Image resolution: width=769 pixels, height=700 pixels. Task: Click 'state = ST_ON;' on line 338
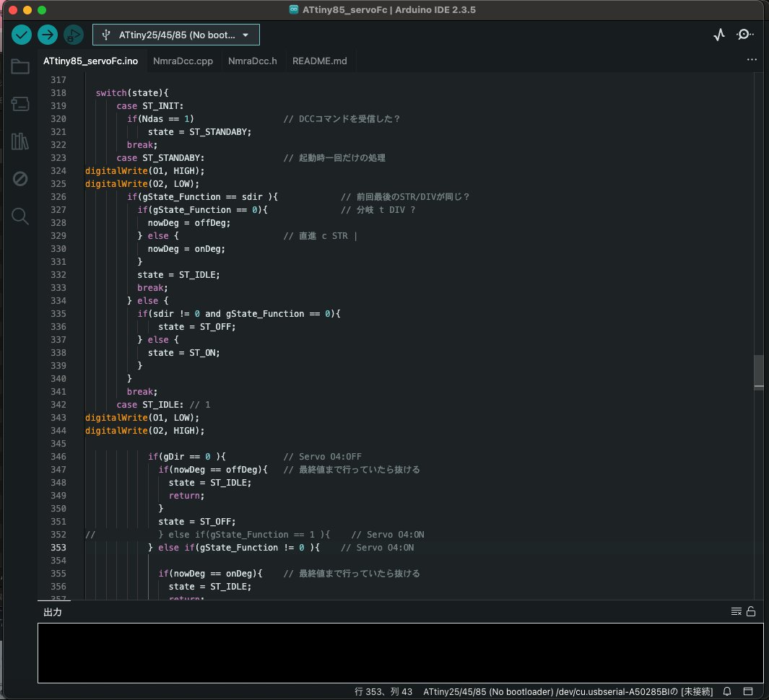[x=184, y=352]
